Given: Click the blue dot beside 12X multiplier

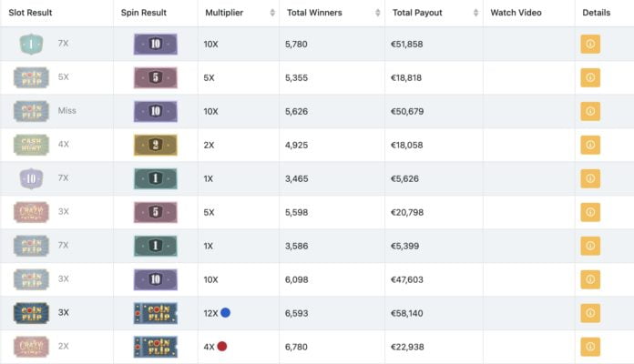Looking at the screenshot, I should coord(225,313).
